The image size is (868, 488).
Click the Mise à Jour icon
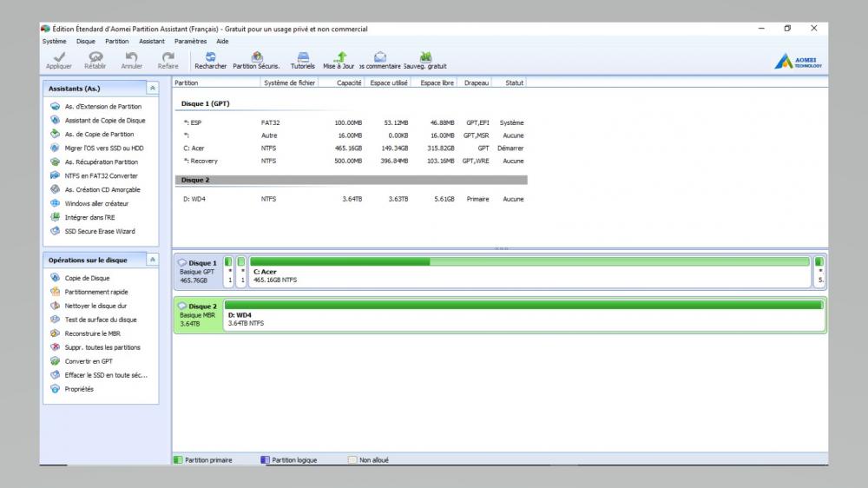[x=339, y=59]
